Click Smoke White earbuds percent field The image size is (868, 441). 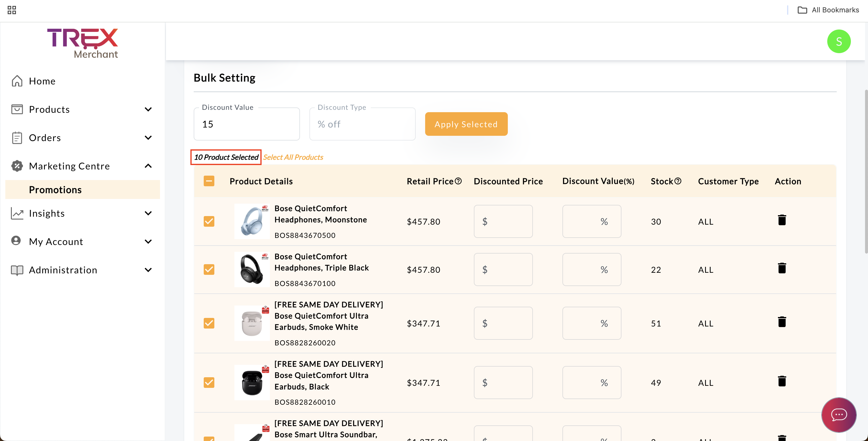[592, 324]
